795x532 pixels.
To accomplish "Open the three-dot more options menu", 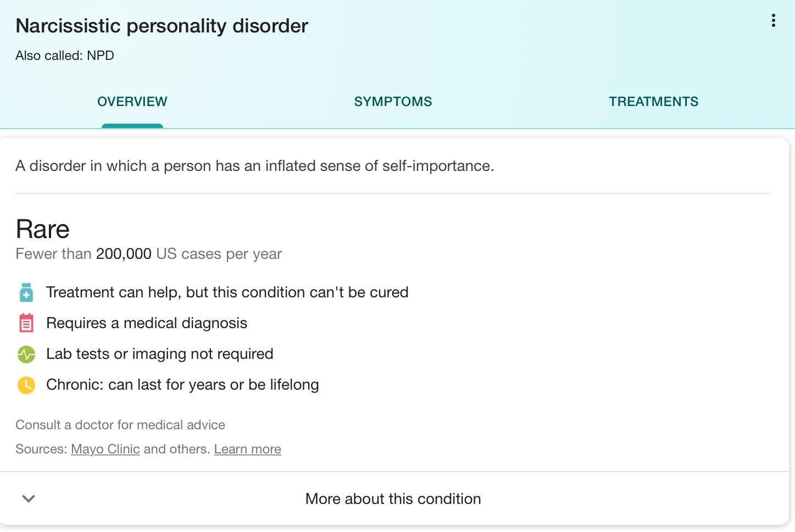I will pos(773,21).
